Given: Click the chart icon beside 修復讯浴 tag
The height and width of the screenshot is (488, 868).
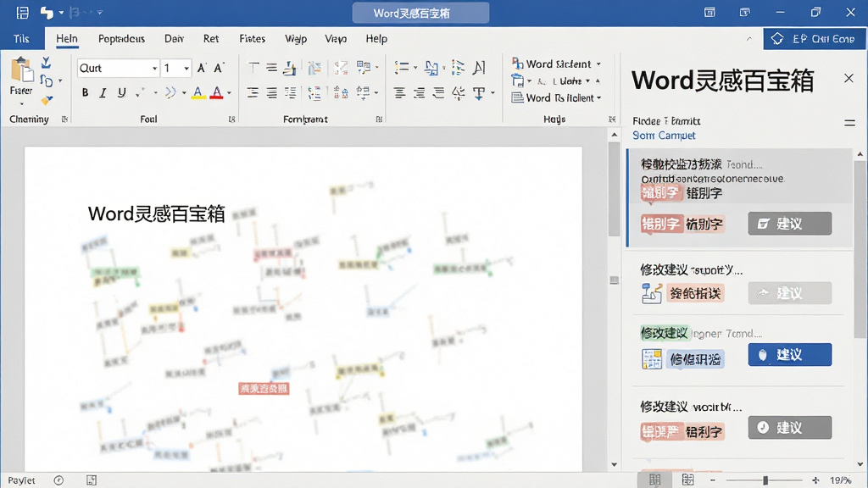Looking at the screenshot, I should pyautogui.click(x=652, y=359).
